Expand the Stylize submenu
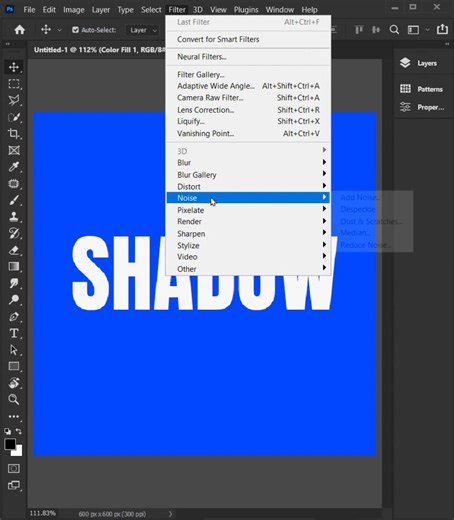This screenshot has height=520, width=454. (248, 245)
